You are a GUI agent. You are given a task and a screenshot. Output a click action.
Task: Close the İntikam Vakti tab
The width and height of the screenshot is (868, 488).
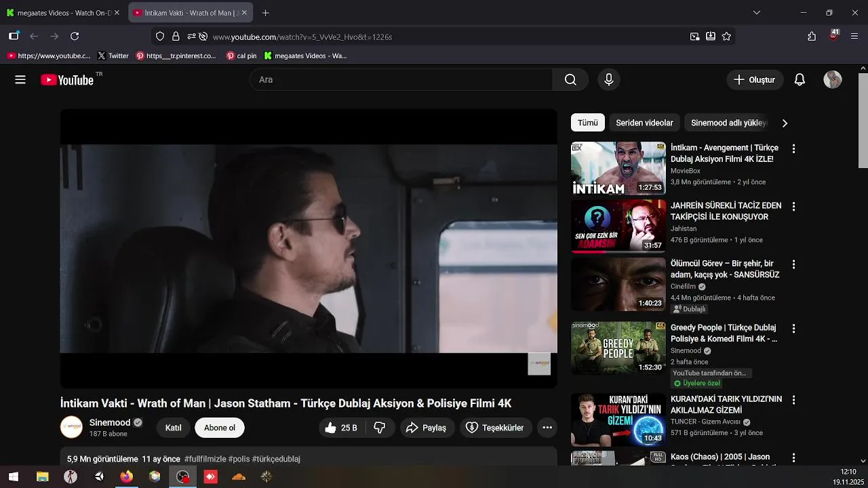[245, 13]
